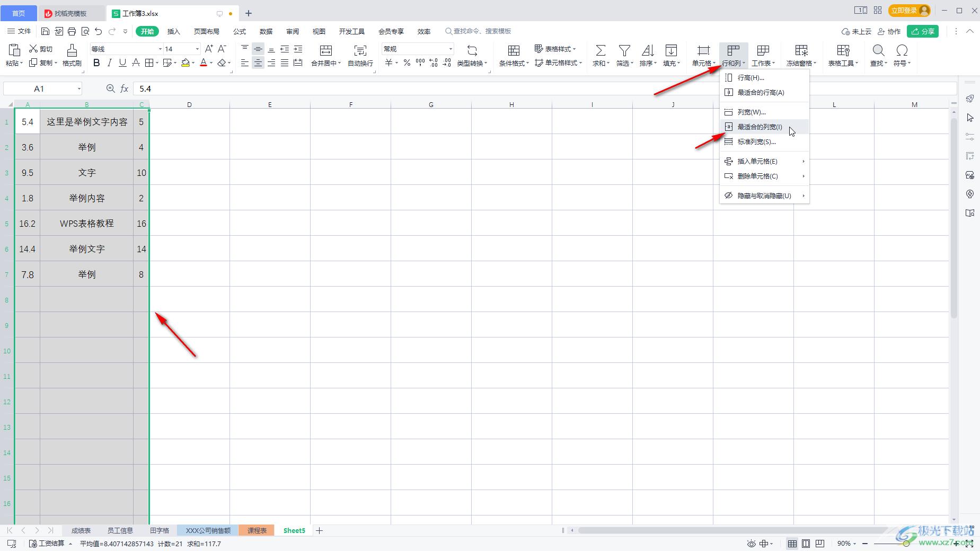
Task: Click the Sort icon
Action: [648, 50]
